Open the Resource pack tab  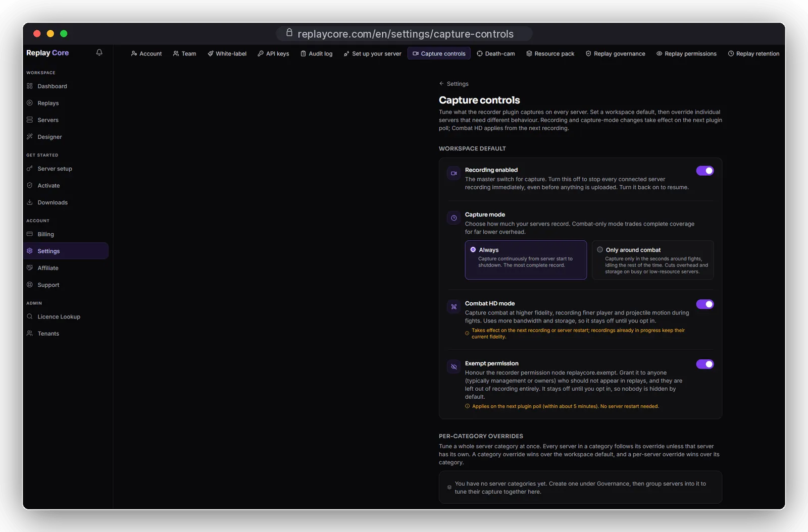[x=550, y=54]
